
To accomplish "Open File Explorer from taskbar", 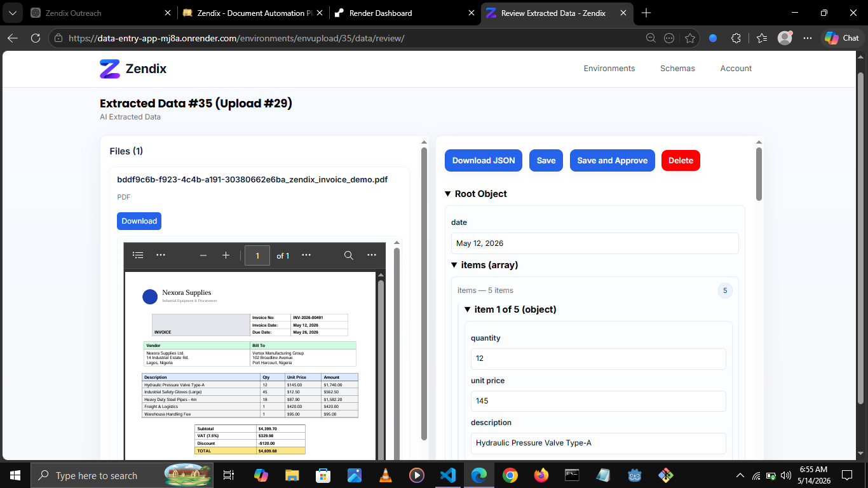I will click(x=292, y=475).
